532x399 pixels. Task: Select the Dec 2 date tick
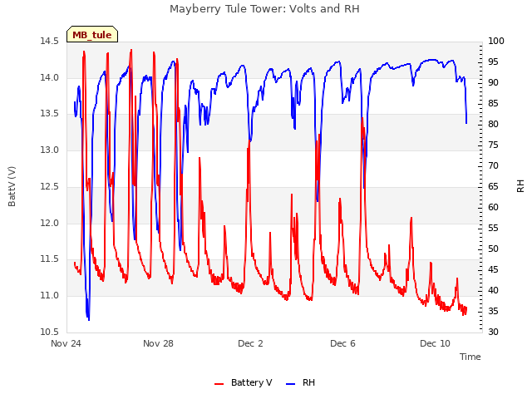pos(250,343)
